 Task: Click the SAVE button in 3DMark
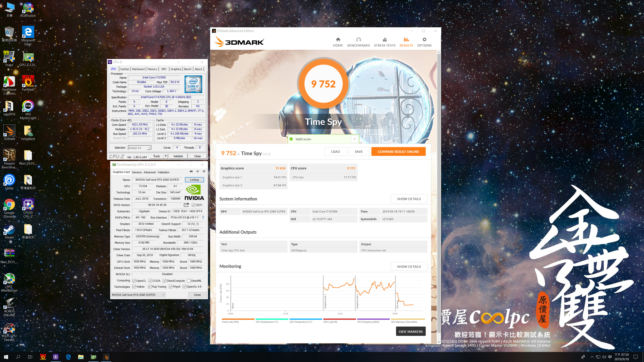point(359,152)
